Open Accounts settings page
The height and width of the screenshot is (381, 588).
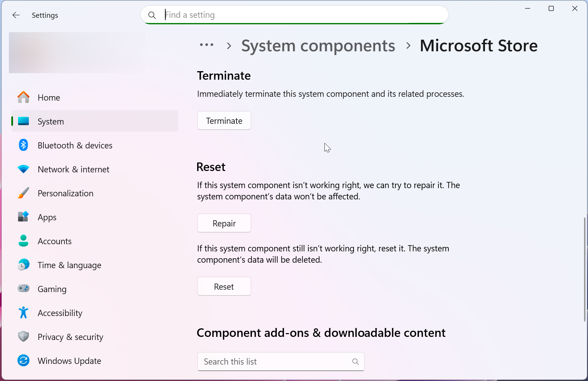pos(95,241)
